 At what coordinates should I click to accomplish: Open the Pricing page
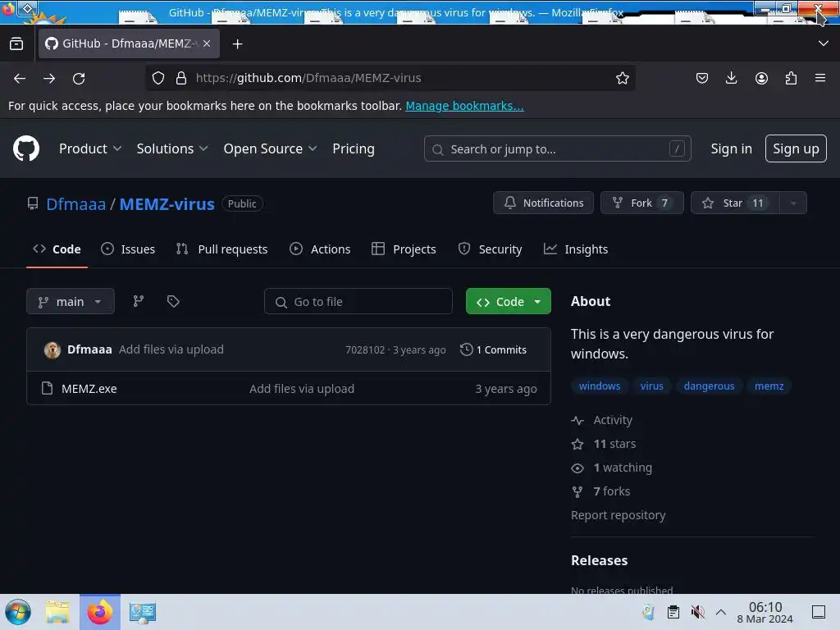pyautogui.click(x=353, y=148)
